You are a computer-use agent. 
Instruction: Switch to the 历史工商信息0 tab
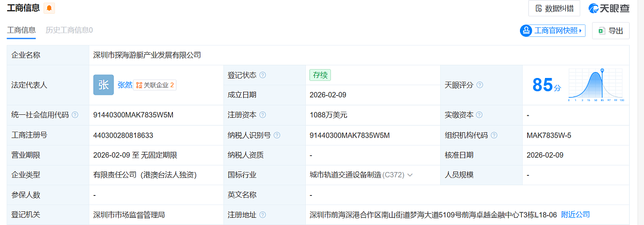pyautogui.click(x=69, y=30)
